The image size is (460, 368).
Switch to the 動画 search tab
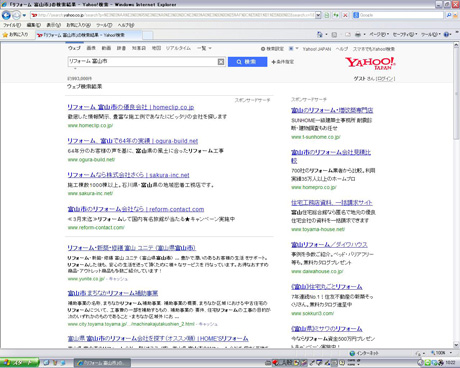(106, 48)
